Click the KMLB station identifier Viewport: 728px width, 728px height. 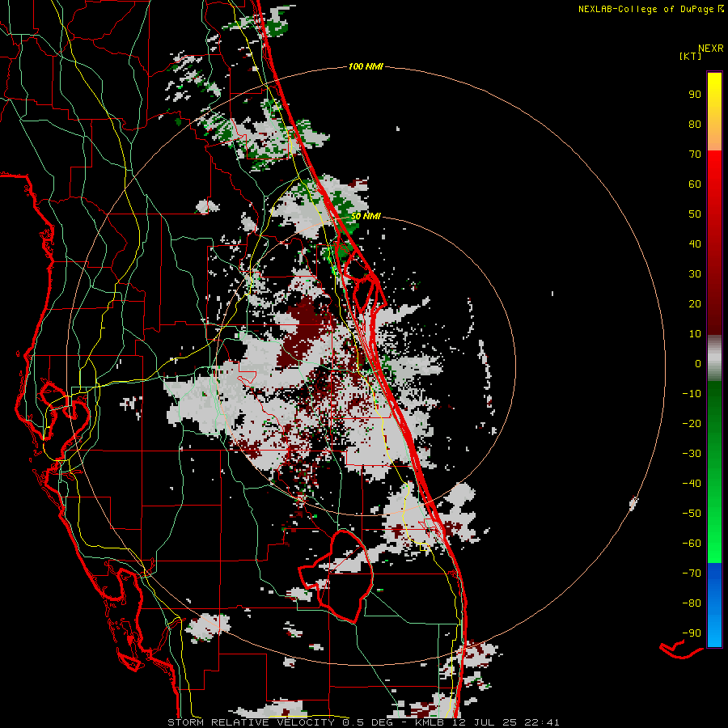tap(430, 722)
